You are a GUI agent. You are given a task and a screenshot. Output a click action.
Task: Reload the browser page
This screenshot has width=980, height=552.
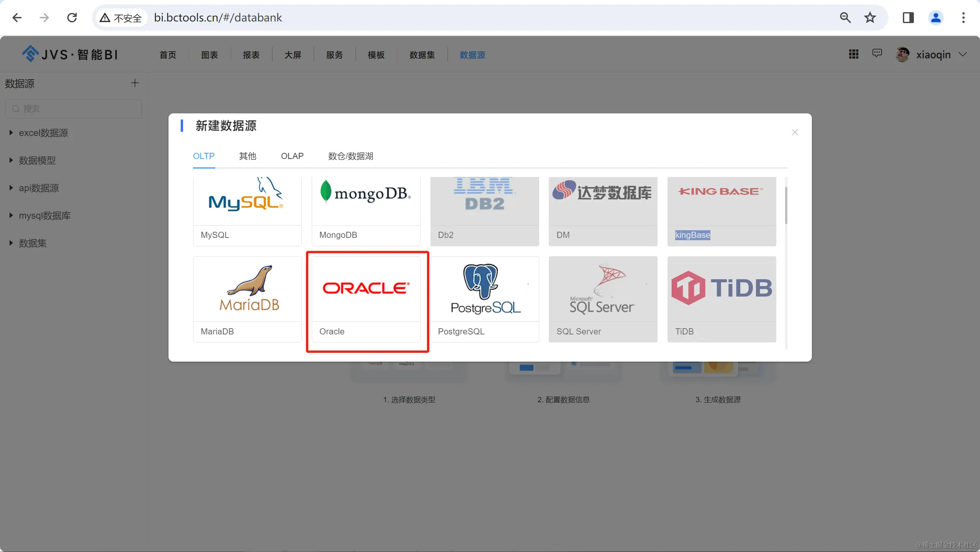pos(72,18)
